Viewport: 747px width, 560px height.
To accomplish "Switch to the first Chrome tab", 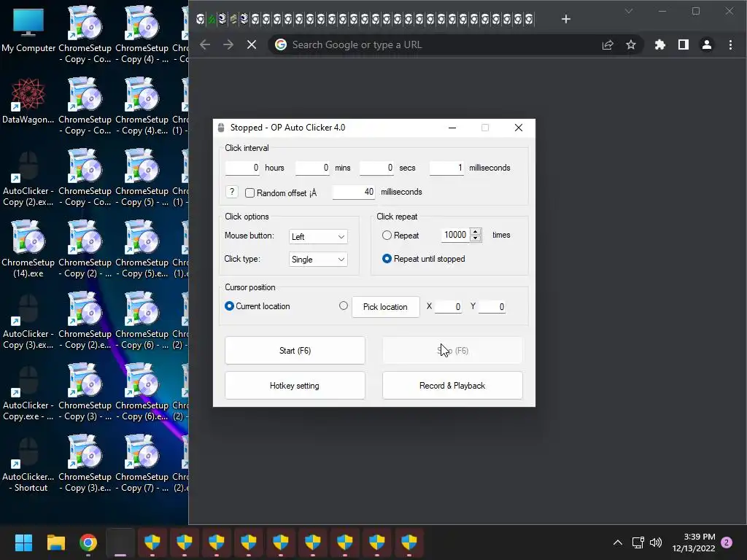I will click(201, 19).
